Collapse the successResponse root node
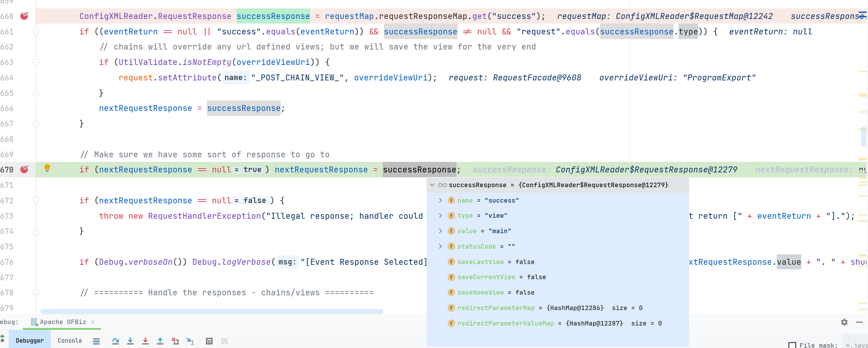868x348 pixels. pos(432,185)
